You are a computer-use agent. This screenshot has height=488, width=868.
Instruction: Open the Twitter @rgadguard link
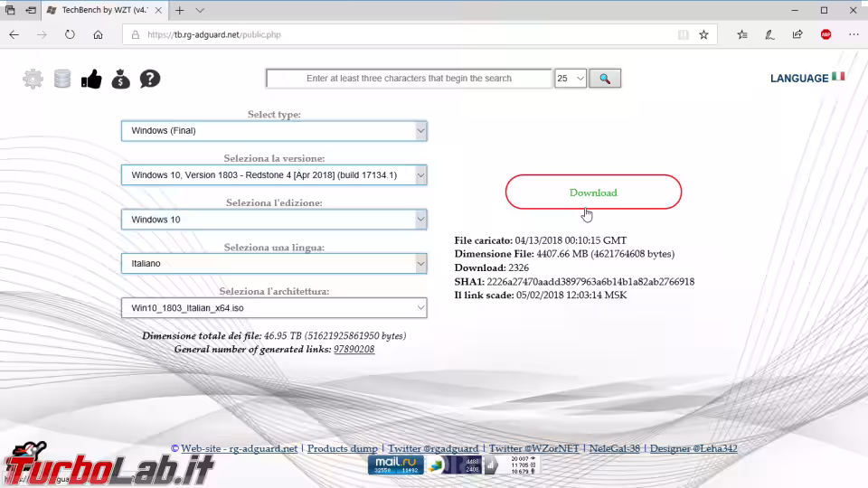pyautogui.click(x=433, y=448)
